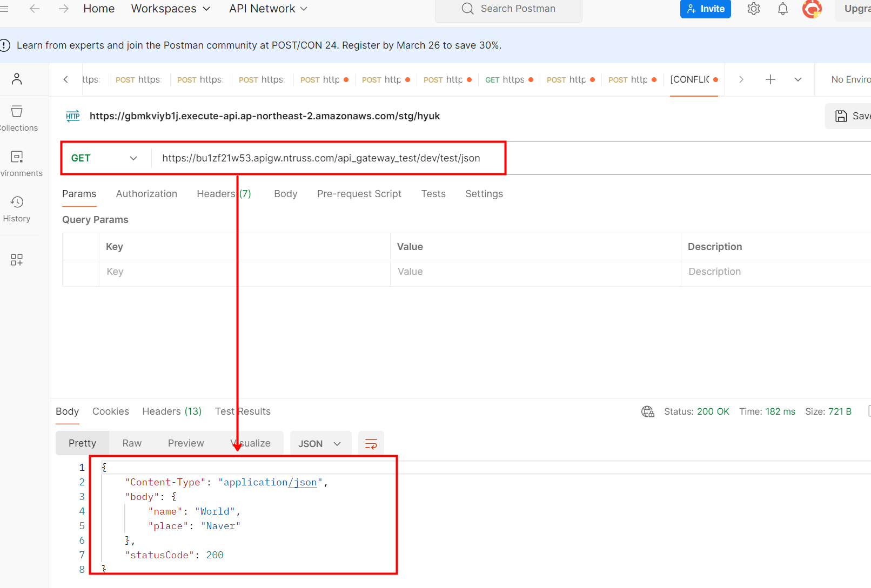Click the "statusCode": 200 line
Viewport: 871px width, 588px height.
[x=174, y=555]
